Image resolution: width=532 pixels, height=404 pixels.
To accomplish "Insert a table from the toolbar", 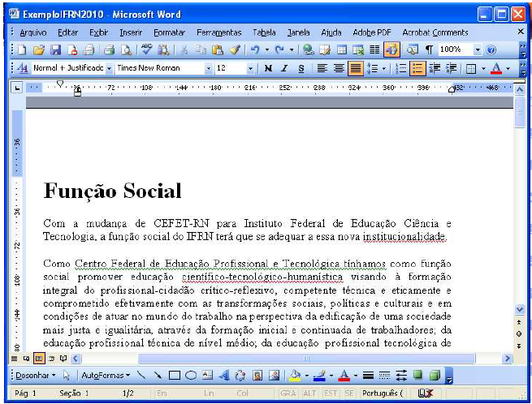I will click(x=342, y=50).
